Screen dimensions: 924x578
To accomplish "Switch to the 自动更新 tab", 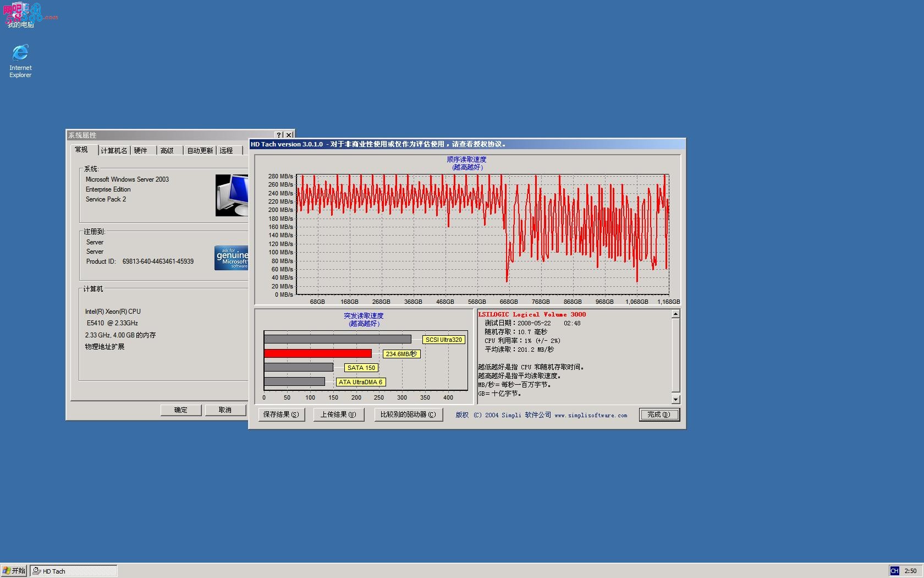I will click(200, 151).
